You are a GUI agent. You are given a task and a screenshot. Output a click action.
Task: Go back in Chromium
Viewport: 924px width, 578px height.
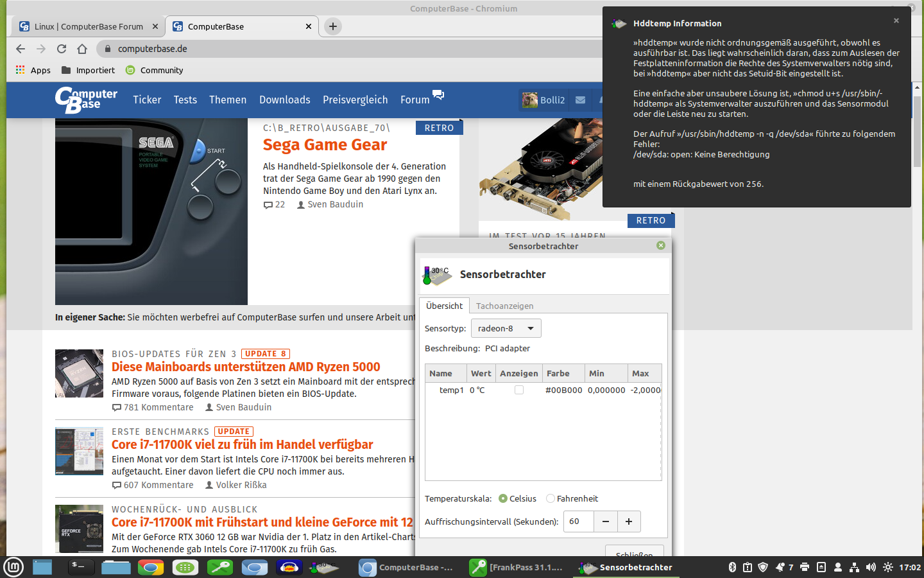(21, 49)
